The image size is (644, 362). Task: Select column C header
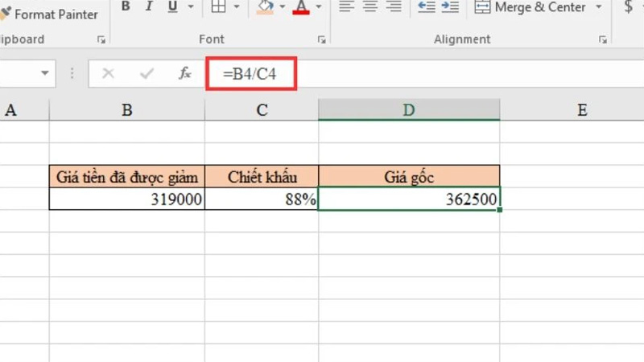tap(262, 110)
